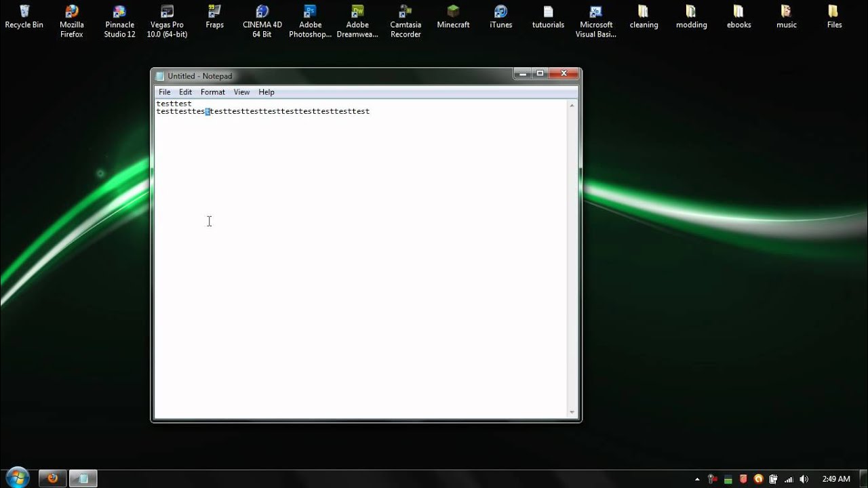Select the Vegas Pro 10.0 desktop shortcut

pos(167,22)
